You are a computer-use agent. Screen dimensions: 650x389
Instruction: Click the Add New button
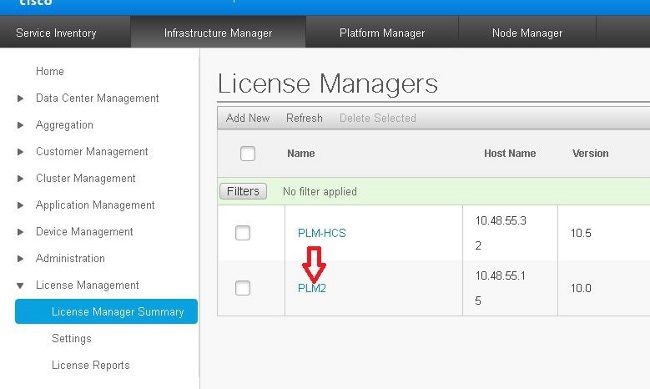[248, 118]
